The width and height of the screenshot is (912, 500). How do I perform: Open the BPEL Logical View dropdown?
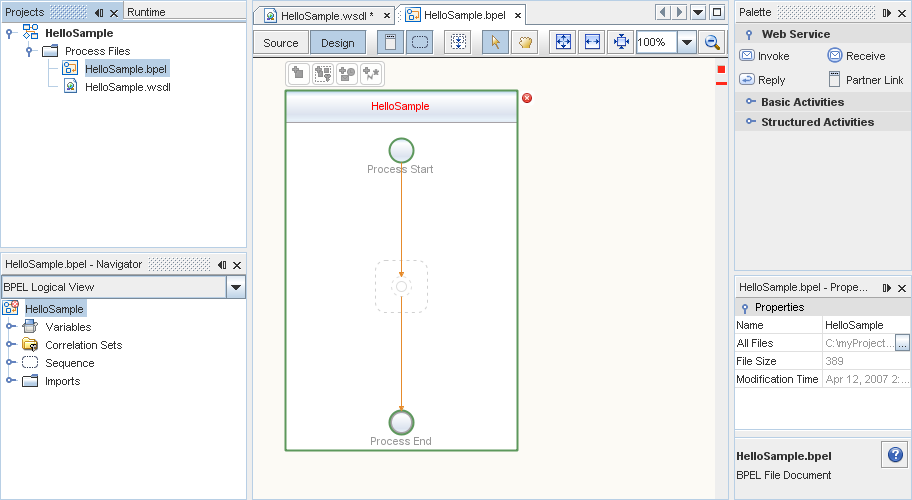coord(236,287)
